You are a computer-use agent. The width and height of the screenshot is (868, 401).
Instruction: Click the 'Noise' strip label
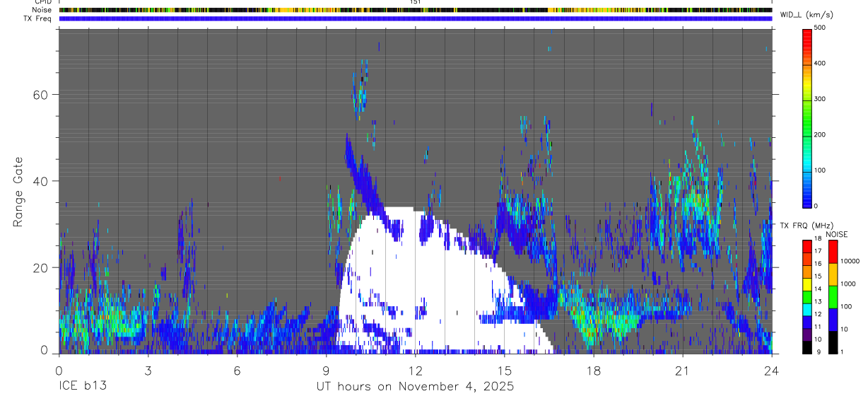pyautogui.click(x=42, y=10)
